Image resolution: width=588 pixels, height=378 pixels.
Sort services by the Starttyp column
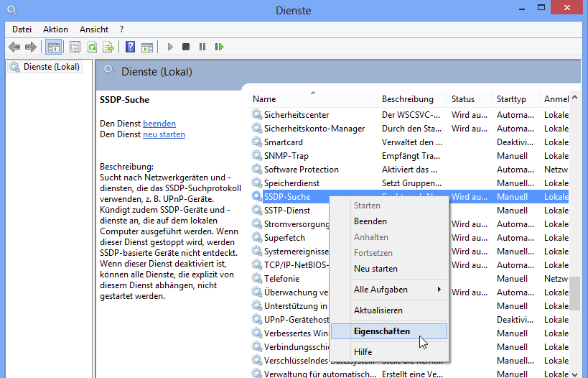point(511,99)
